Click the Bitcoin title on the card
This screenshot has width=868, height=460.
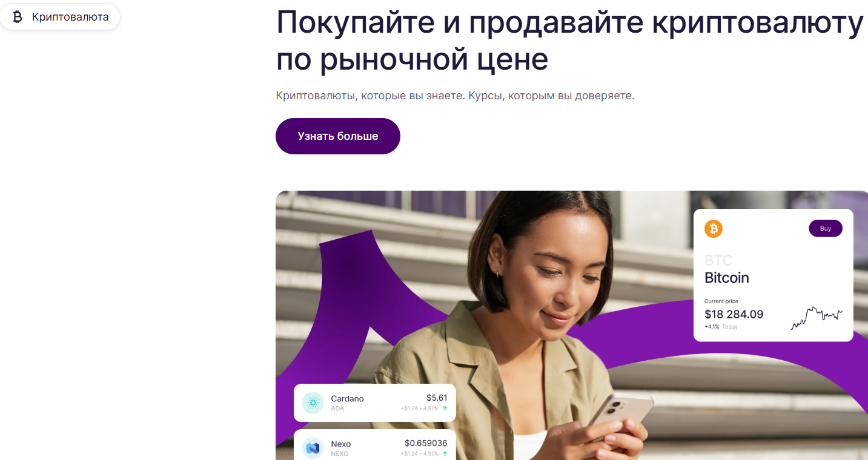(727, 278)
